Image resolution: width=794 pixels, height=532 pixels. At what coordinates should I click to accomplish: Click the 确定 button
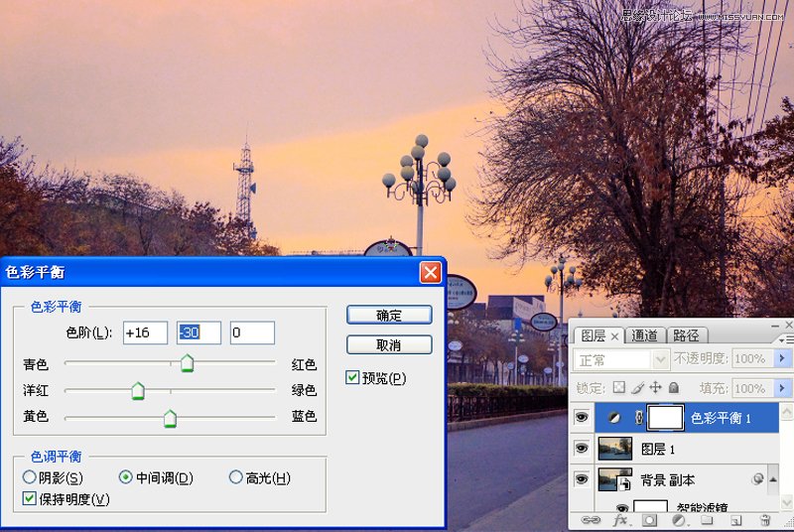389,315
